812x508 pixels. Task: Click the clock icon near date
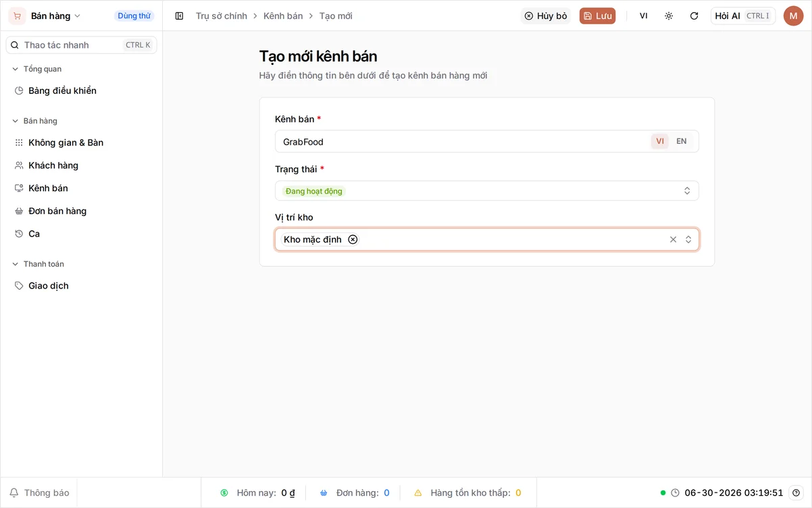click(675, 492)
